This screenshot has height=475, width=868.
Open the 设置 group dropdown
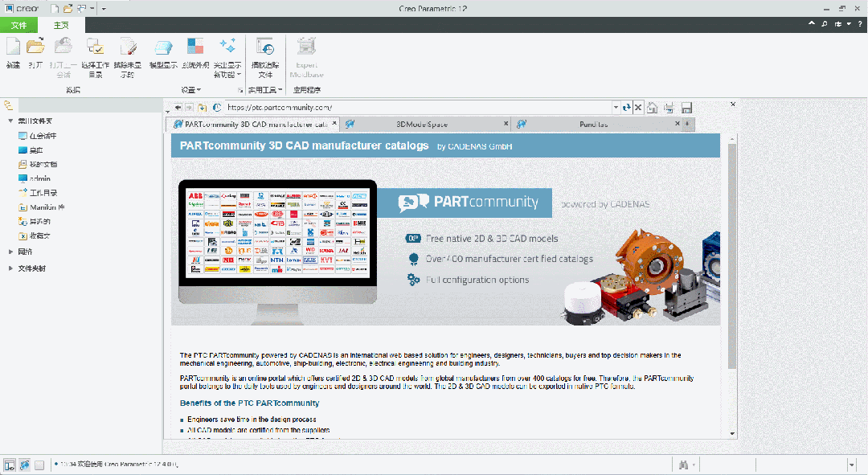(x=191, y=90)
